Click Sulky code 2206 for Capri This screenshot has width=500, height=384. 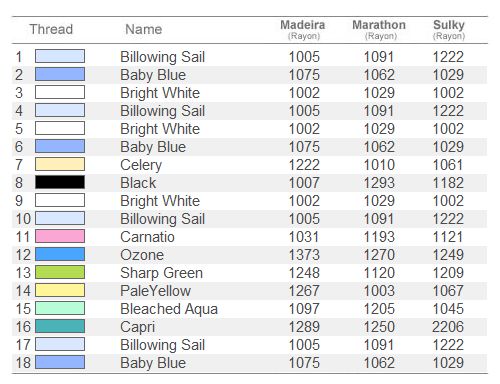(x=448, y=327)
